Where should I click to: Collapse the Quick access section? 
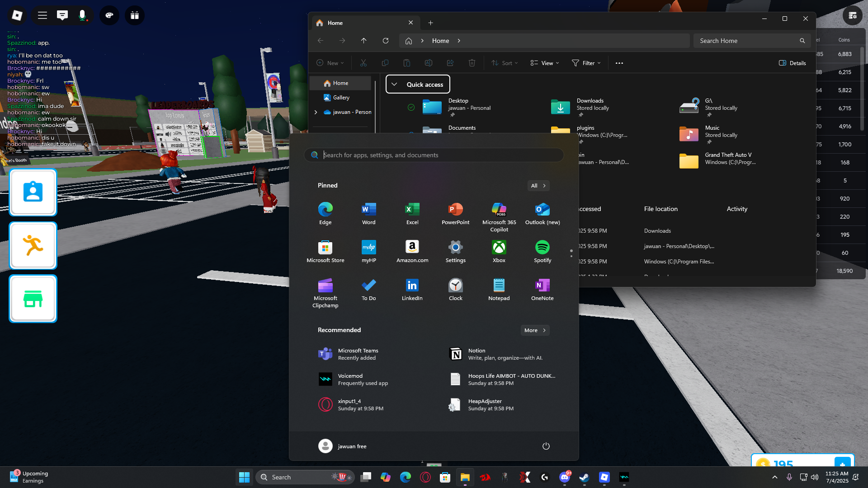coord(394,84)
